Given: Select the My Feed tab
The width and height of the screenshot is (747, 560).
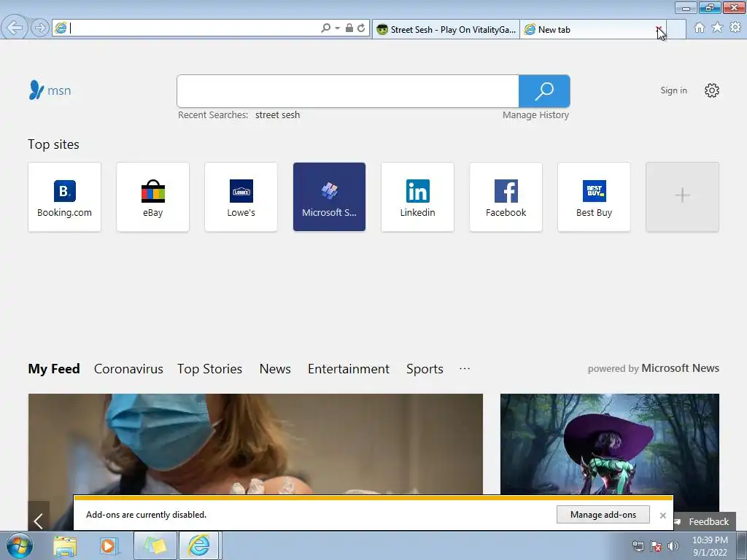Looking at the screenshot, I should click(x=54, y=368).
